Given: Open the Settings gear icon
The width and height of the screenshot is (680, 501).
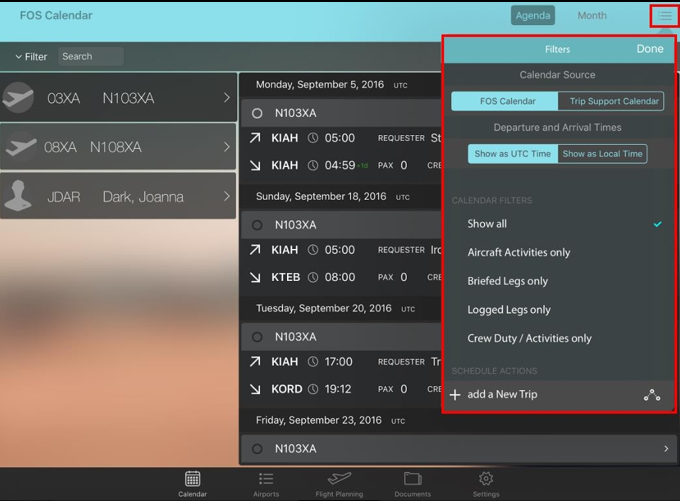Looking at the screenshot, I should click(486, 480).
